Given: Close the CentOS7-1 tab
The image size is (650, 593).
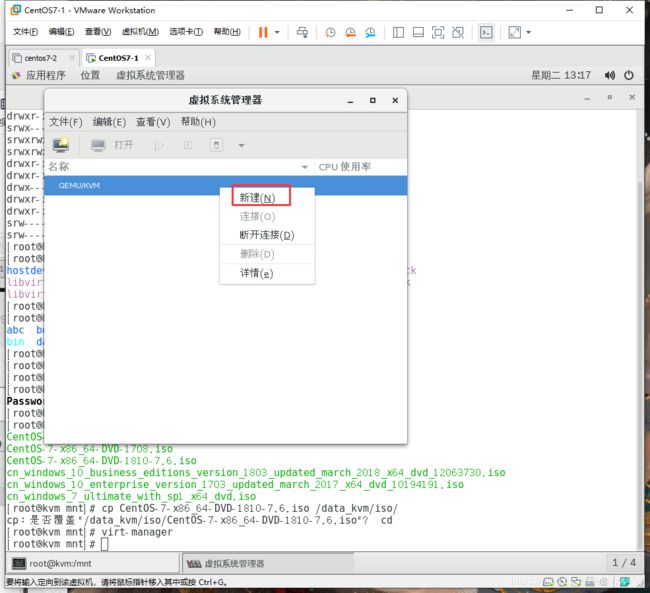Looking at the screenshot, I should [148, 58].
